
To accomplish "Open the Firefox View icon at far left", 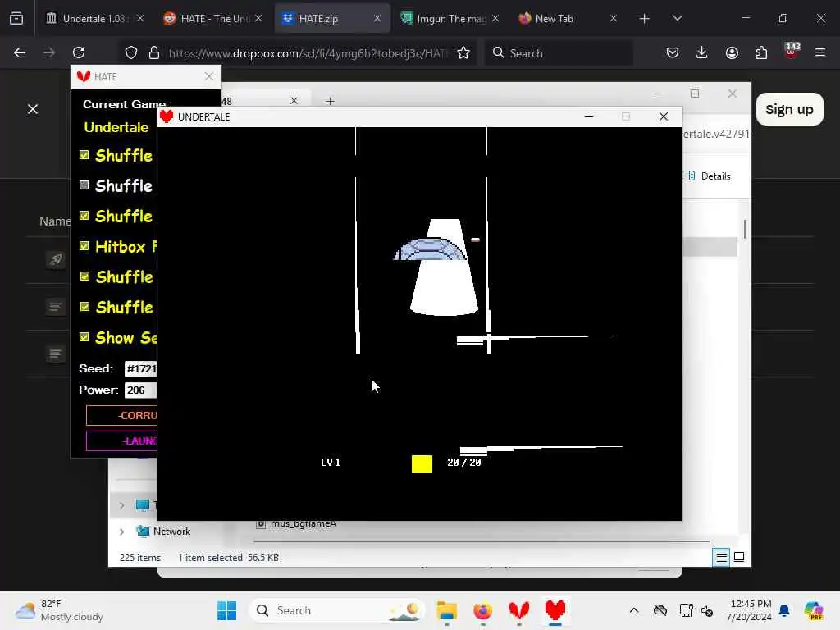I will [x=16, y=19].
